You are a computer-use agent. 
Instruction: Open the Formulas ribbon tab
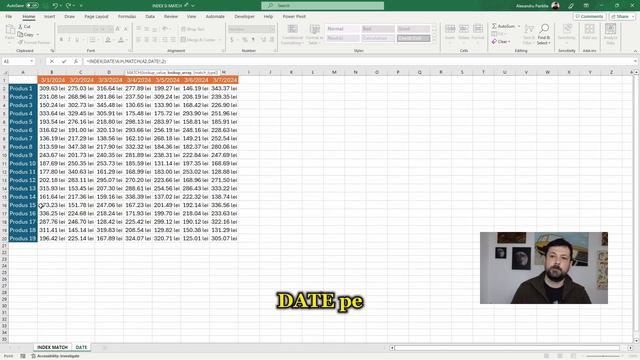click(127, 17)
